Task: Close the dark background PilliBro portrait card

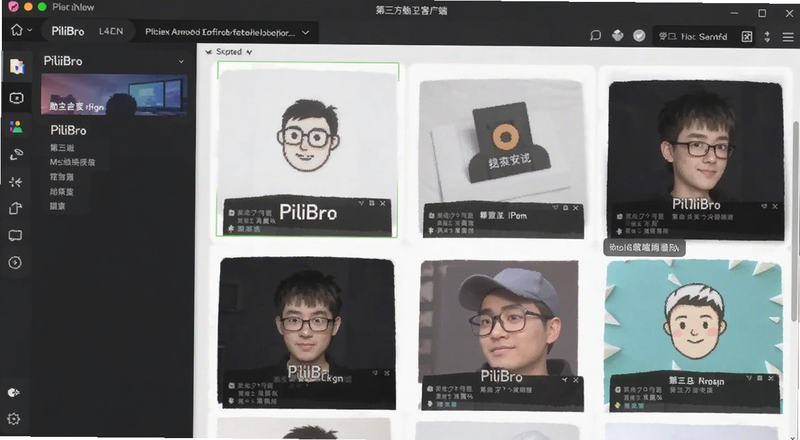Action: tap(774, 206)
